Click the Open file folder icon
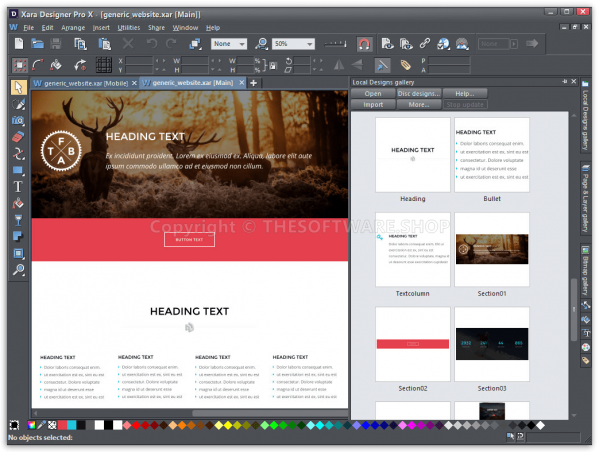 click(x=37, y=44)
